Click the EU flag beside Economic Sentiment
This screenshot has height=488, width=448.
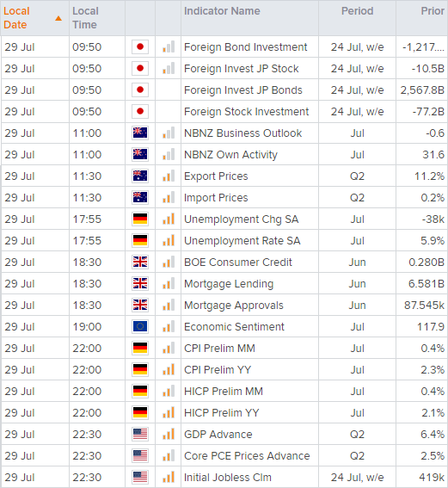tap(140, 326)
